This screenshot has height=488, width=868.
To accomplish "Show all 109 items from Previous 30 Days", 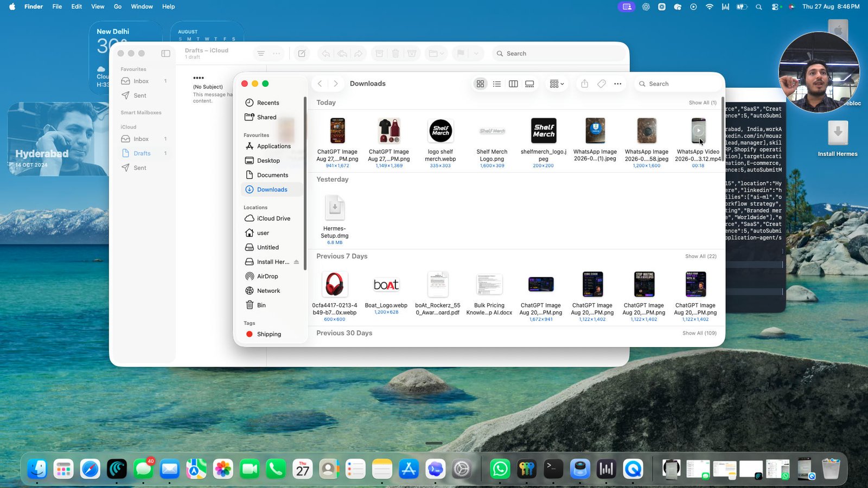I will coord(699,333).
